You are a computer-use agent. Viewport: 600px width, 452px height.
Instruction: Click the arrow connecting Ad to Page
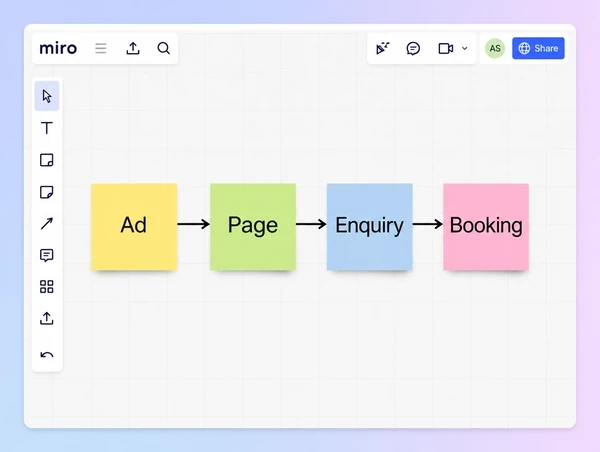click(194, 224)
